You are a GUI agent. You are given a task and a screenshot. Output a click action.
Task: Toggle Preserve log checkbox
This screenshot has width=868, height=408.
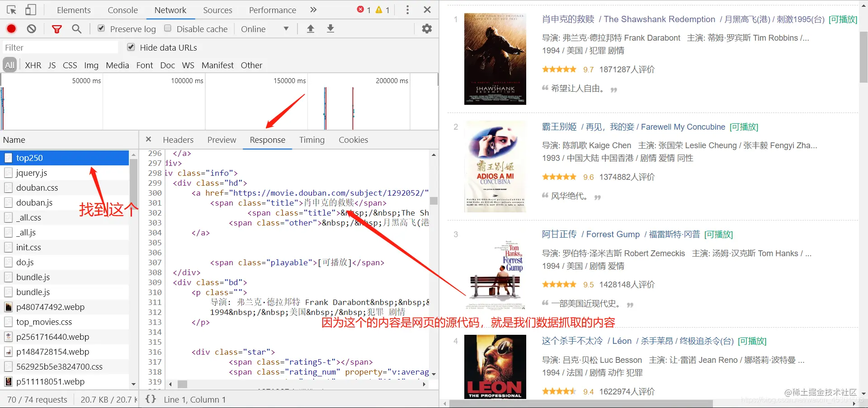[101, 28]
